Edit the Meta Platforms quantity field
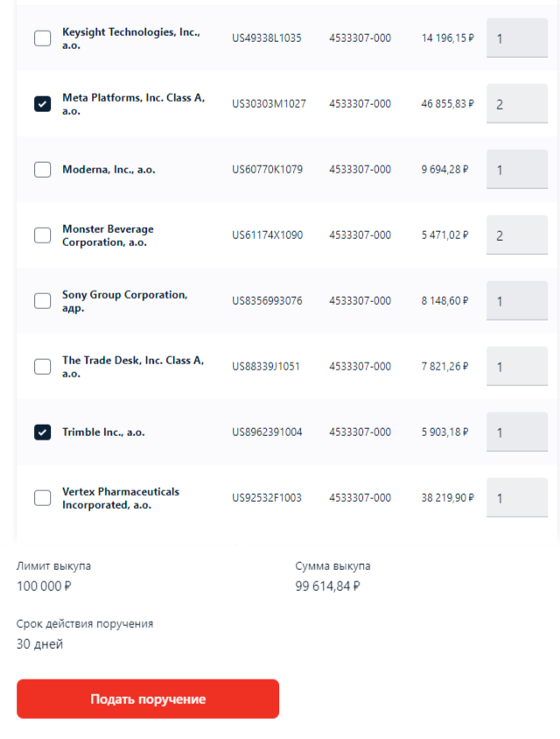560x739 pixels. point(516,104)
